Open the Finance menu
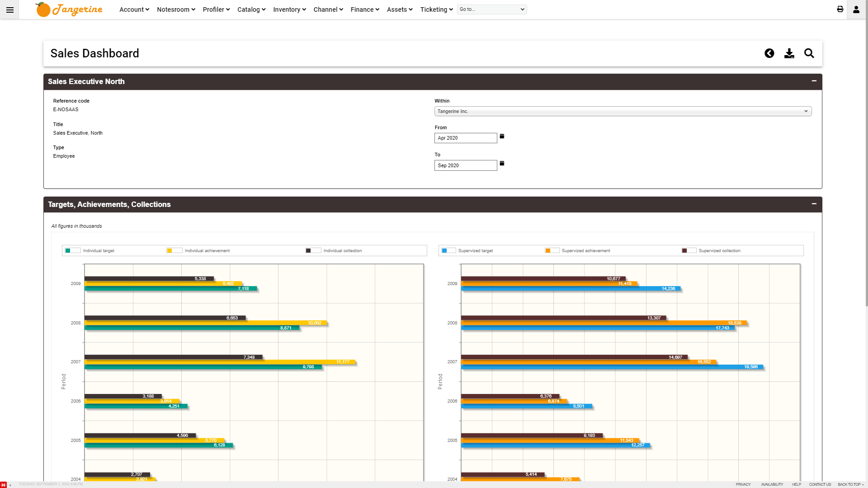This screenshot has width=868, height=488. pos(365,9)
